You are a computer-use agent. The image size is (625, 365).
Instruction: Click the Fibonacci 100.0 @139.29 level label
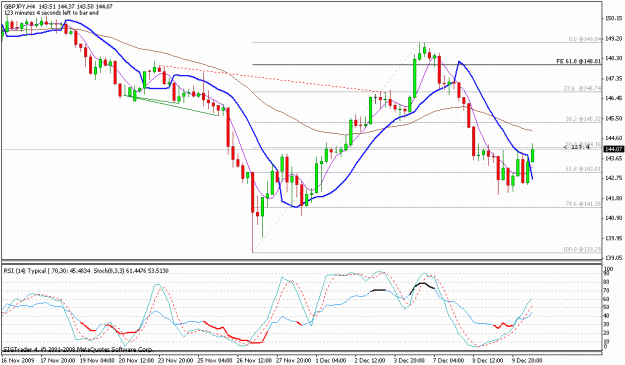(582, 249)
